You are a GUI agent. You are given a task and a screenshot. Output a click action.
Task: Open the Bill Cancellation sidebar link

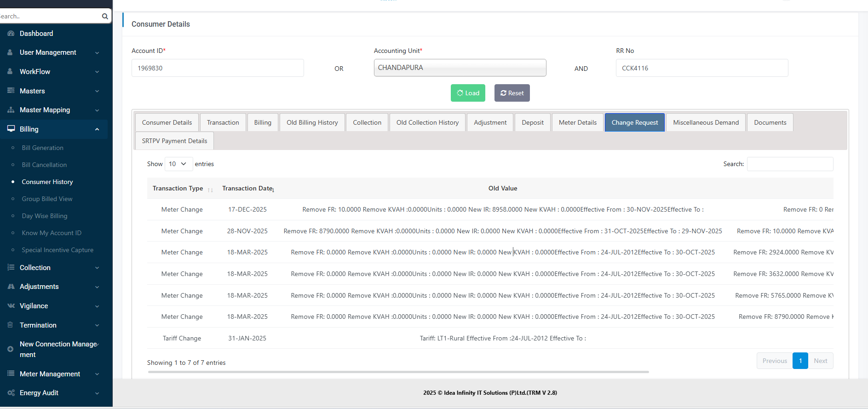(44, 165)
